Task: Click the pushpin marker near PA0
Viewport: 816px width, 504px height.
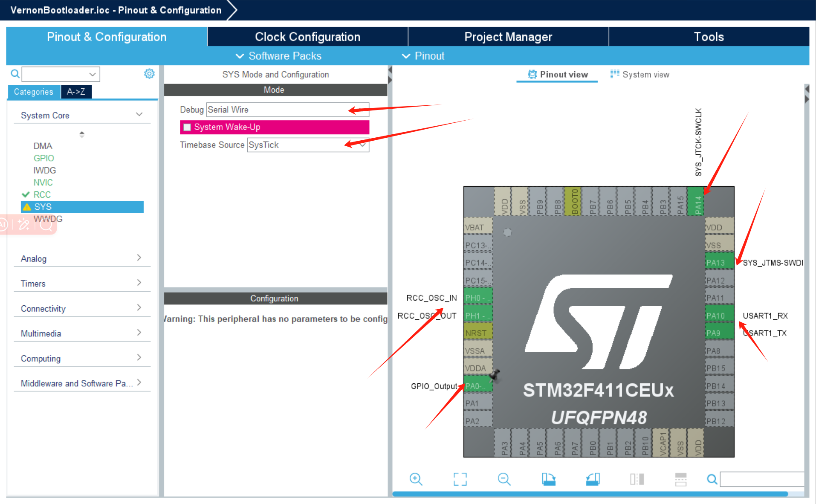Action: click(495, 375)
